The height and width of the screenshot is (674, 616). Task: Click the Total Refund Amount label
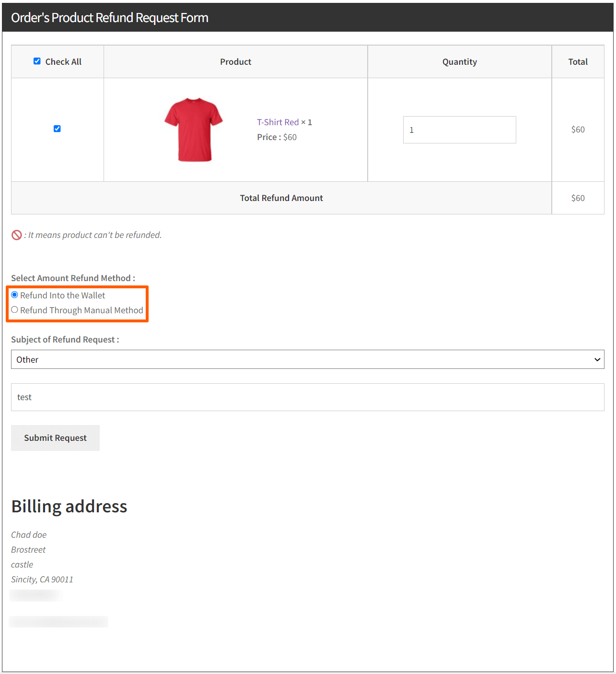pyautogui.click(x=281, y=198)
